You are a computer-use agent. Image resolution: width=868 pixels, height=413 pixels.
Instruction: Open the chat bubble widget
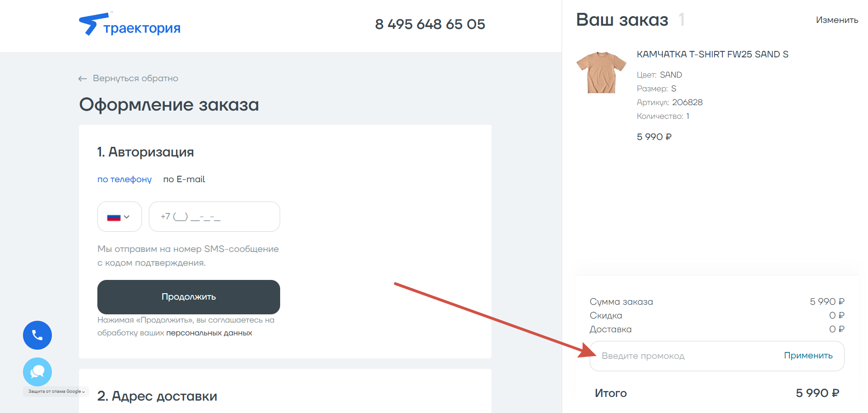click(x=37, y=372)
